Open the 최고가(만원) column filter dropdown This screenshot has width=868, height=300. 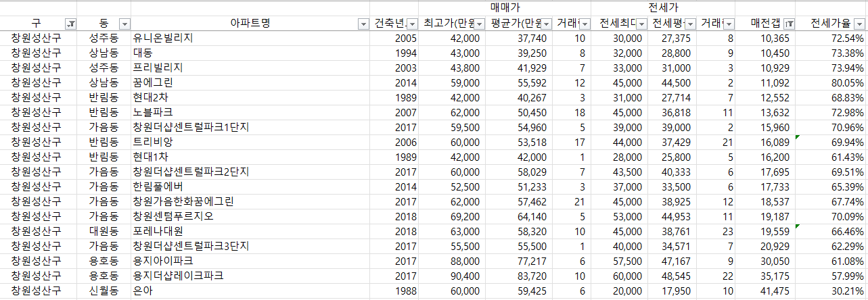click(480, 24)
